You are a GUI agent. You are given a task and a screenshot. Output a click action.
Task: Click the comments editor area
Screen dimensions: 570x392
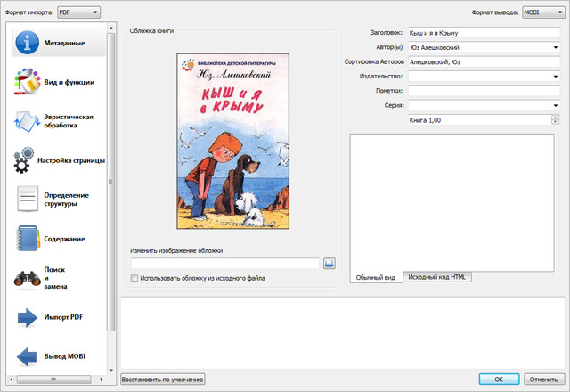tap(452, 202)
